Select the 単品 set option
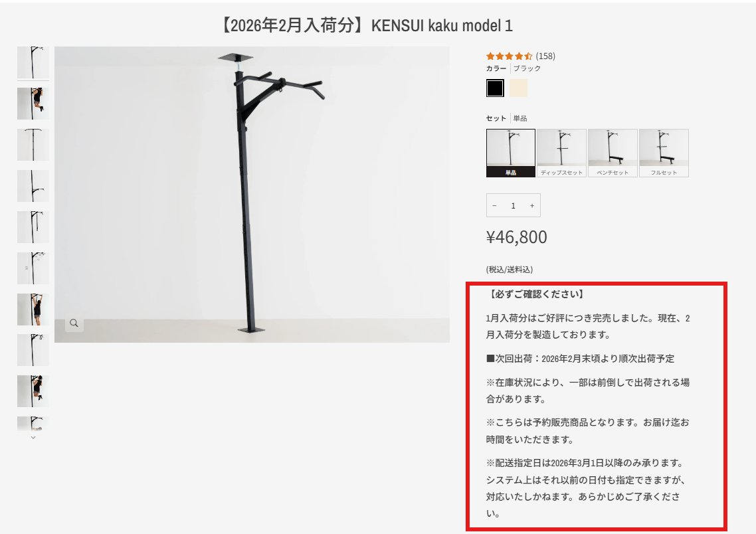The image size is (756, 534). point(511,153)
